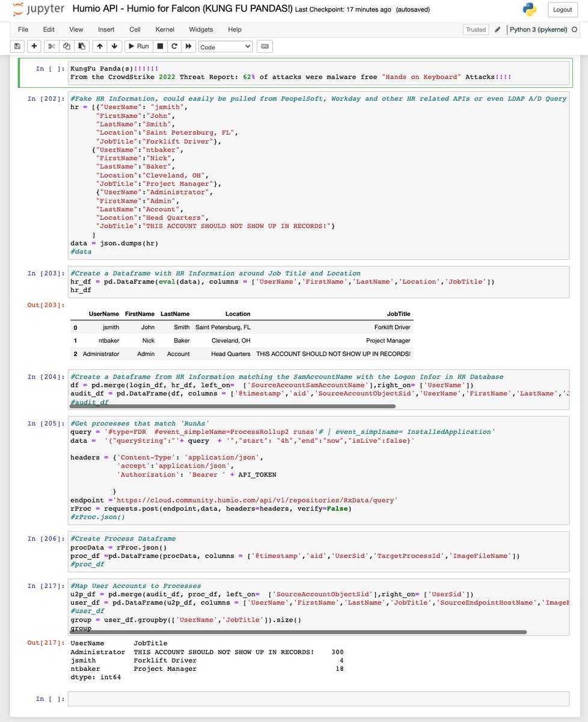The height and width of the screenshot is (722, 588).
Task: Click In [202] cell prompt
Action: coord(45,99)
